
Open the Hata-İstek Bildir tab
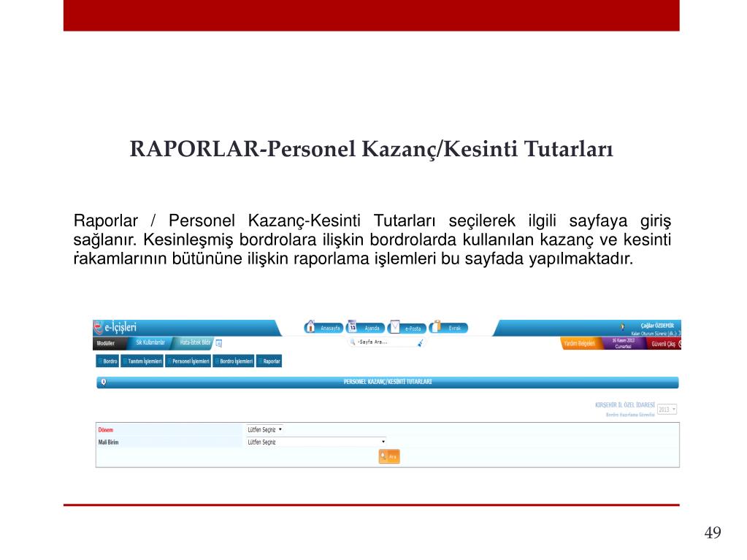[x=194, y=342]
